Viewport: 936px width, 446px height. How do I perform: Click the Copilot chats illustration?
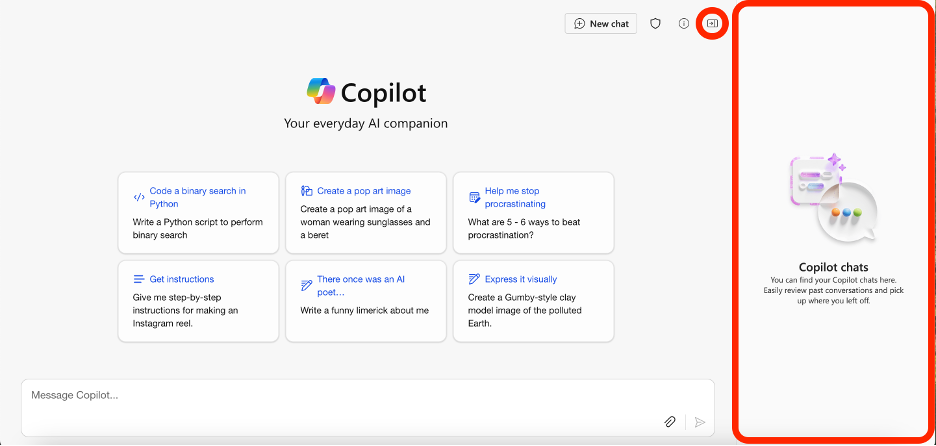pos(834,198)
